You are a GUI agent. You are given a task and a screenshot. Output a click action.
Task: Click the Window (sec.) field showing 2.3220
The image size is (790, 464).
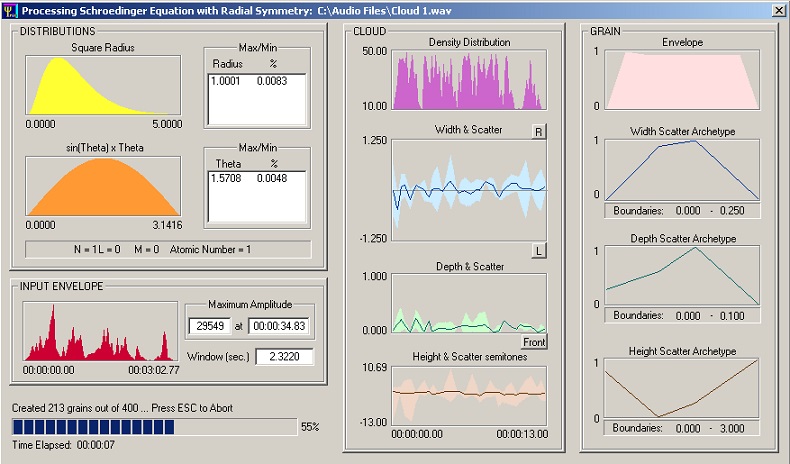pyautogui.click(x=284, y=357)
